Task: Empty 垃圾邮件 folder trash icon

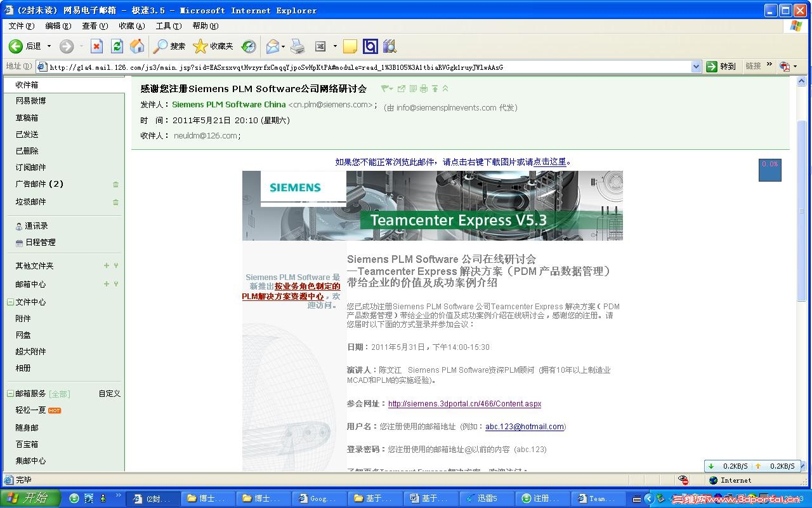Action: 115,202
